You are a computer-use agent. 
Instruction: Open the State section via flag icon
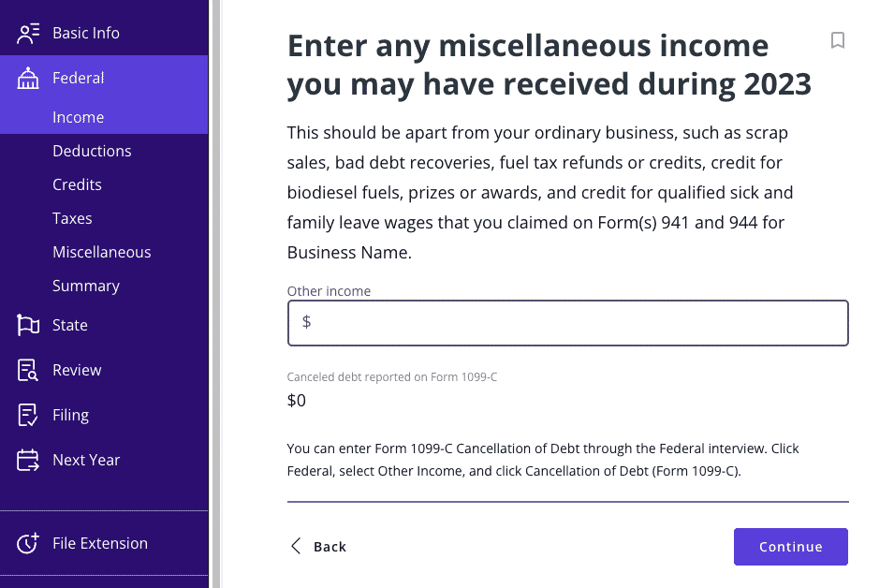28,325
